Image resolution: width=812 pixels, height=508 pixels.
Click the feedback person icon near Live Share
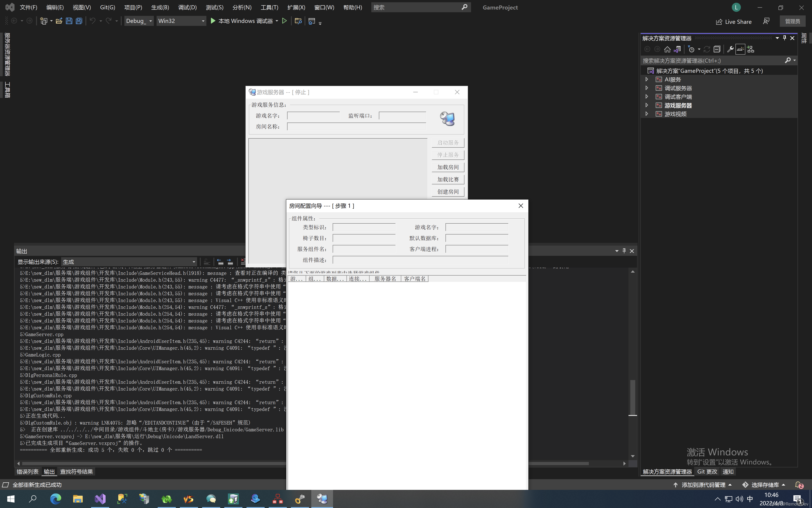click(766, 21)
